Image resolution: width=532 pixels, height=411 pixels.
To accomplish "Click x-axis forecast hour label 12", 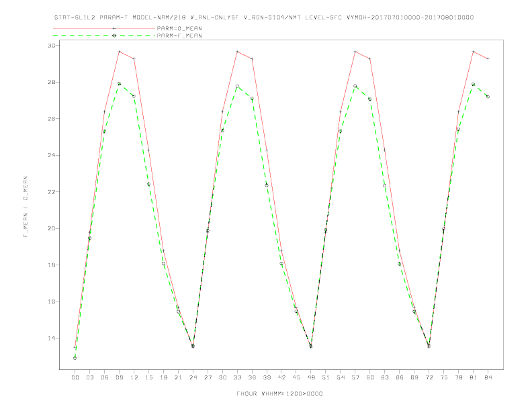I will coord(134,377).
